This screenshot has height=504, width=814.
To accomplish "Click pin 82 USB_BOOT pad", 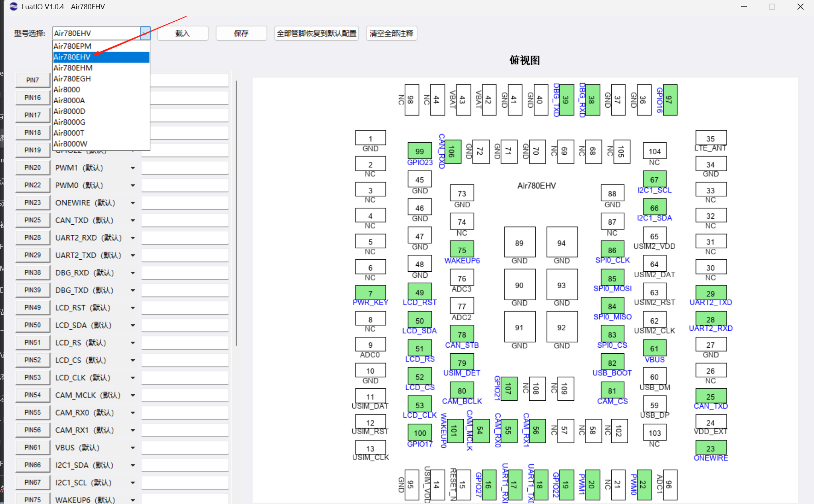I will [x=612, y=362].
